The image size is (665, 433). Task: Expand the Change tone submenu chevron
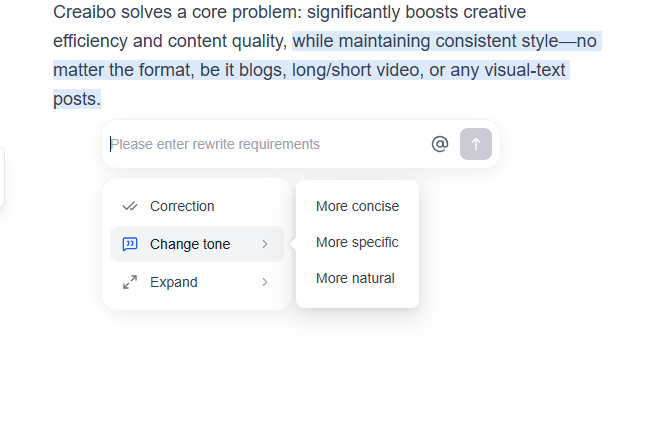pos(265,244)
